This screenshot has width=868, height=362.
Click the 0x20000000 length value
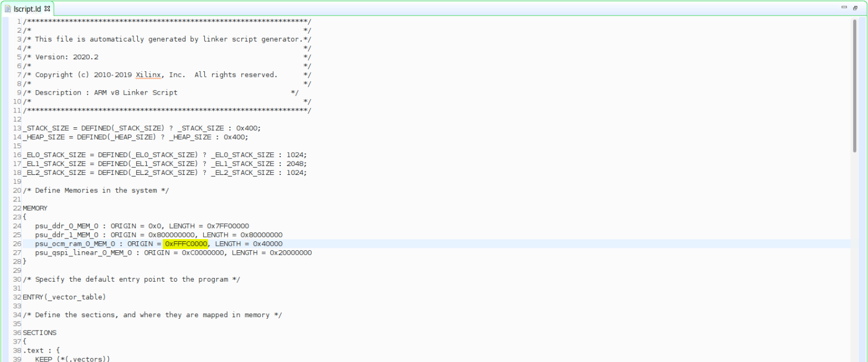point(291,252)
